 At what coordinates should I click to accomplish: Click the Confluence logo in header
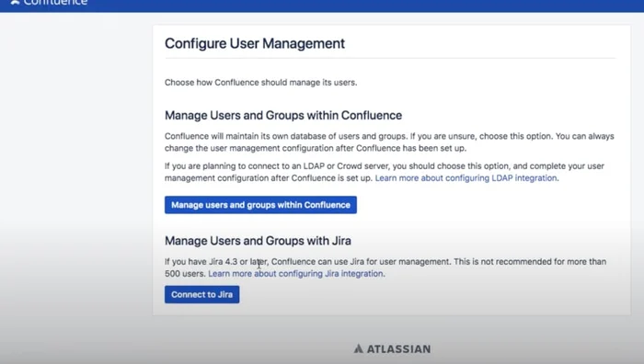(x=49, y=3)
